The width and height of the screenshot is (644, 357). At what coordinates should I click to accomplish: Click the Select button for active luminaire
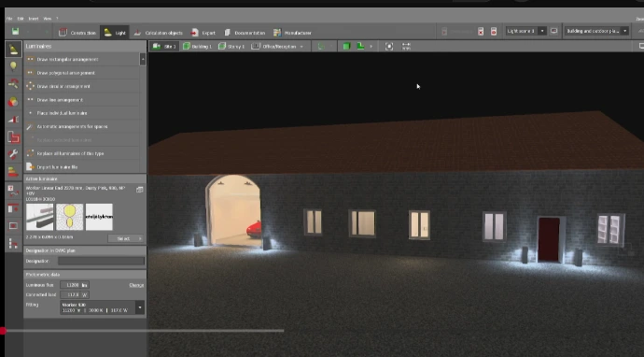126,238
